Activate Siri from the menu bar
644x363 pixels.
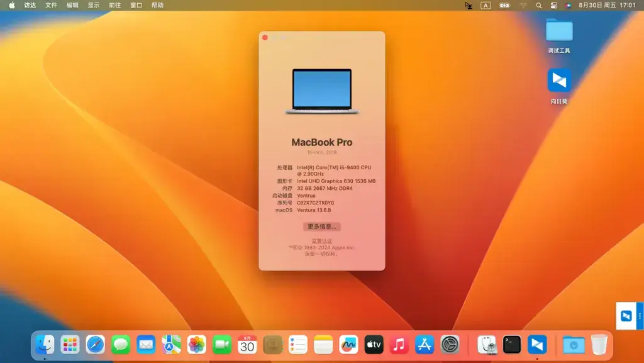[x=569, y=5]
